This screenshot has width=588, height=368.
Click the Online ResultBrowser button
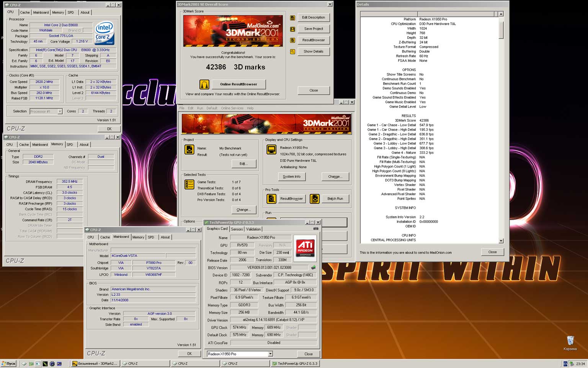pos(238,84)
